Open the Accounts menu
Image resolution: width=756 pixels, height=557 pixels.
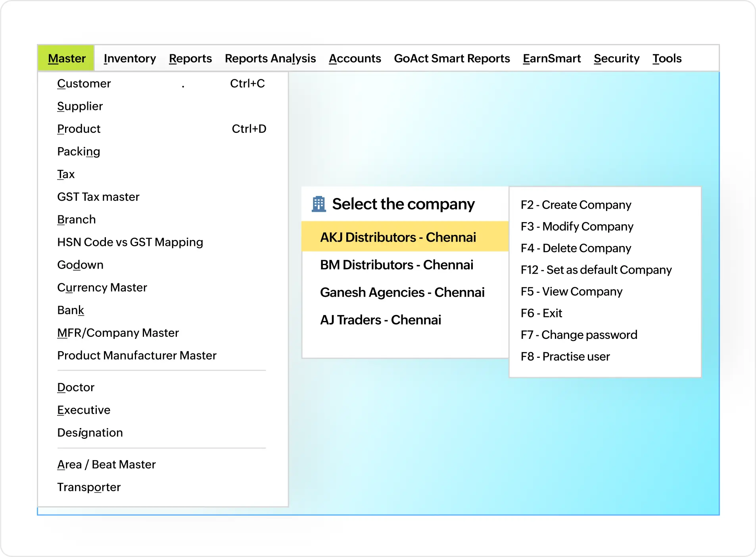click(x=355, y=58)
